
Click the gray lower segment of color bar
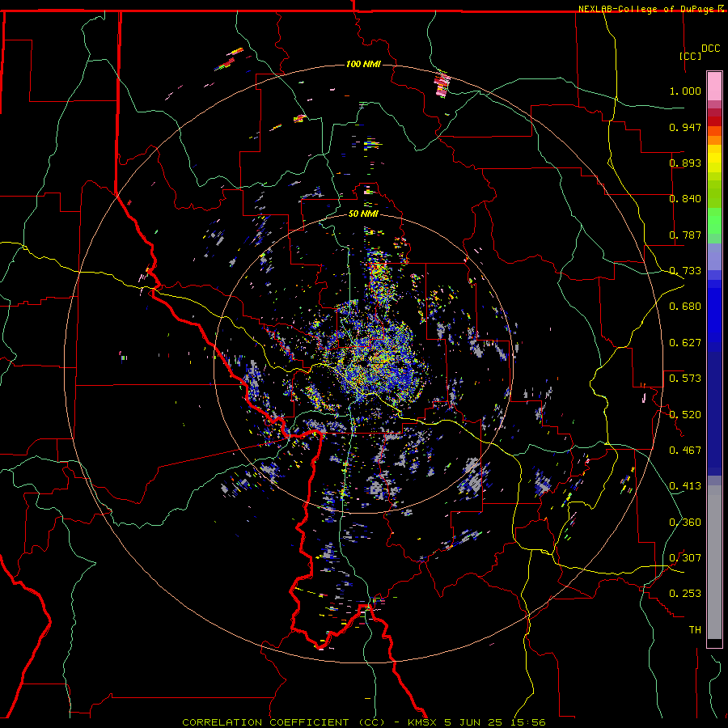pos(714,562)
